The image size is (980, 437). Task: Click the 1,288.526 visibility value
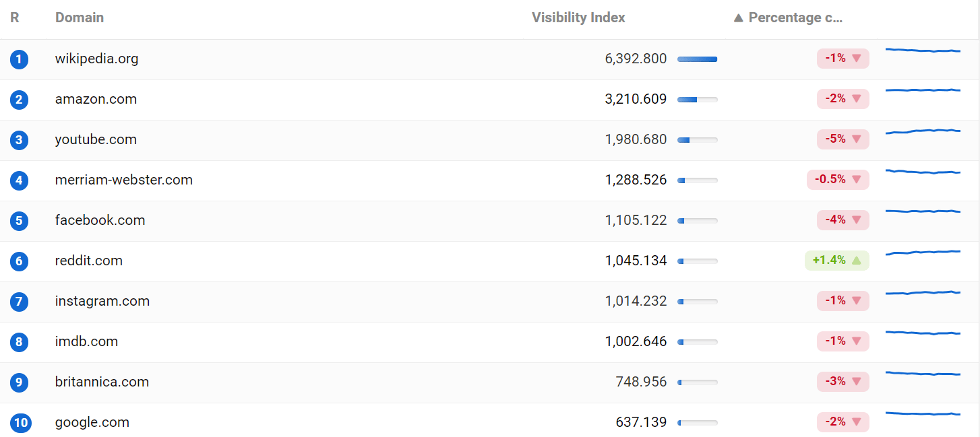click(x=636, y=180)
